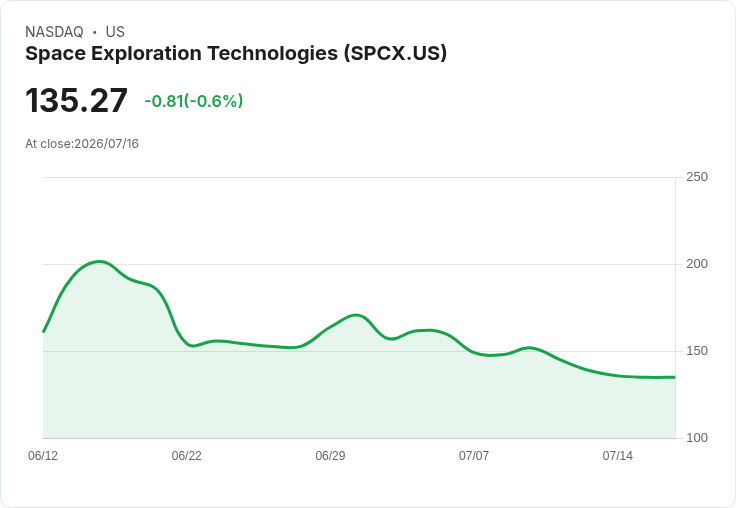Image resolution: width=736 pixels, height=508 pixels.
Task: Click the chart line's starting point at 06/12
Action: point(43,332)
